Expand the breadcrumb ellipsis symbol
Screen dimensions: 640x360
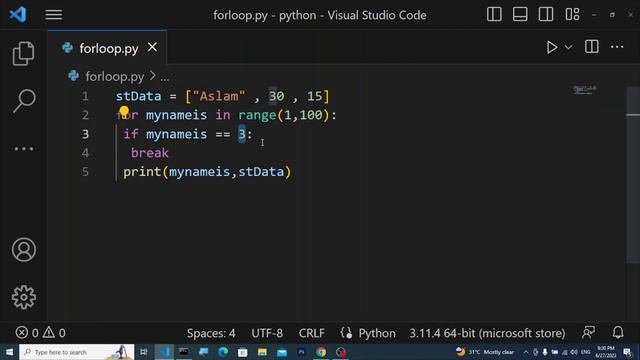coord(165,78)
